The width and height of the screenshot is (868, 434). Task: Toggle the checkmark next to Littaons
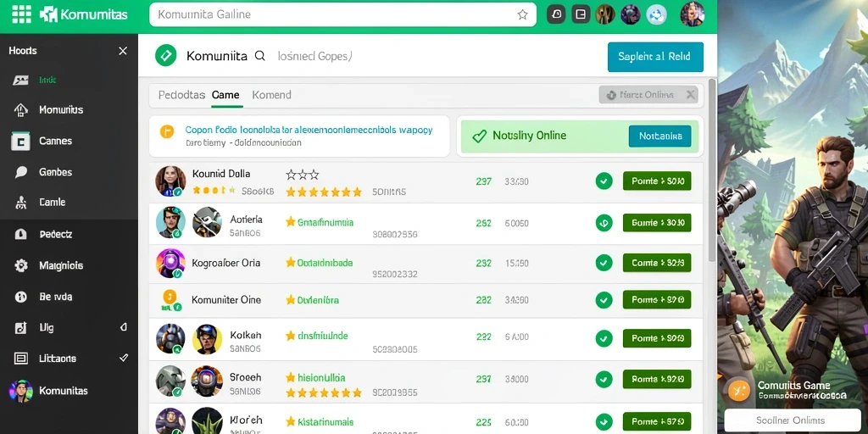(x=124, y=359)
